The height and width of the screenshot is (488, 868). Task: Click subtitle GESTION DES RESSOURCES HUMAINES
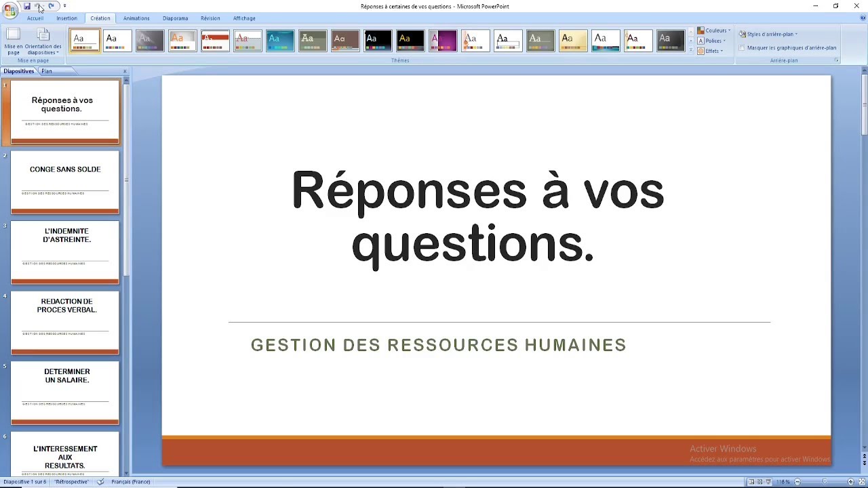(x=439, y=345)
